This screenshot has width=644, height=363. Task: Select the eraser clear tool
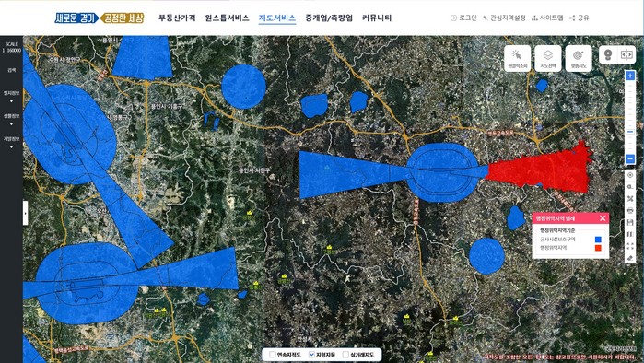click(x=630, y=258)
